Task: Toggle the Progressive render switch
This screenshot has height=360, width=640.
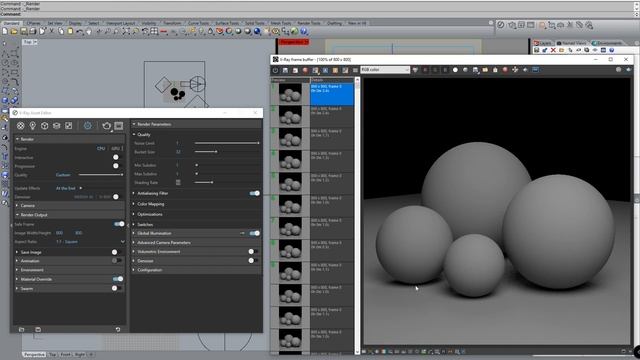Action: tap(116, 166)
